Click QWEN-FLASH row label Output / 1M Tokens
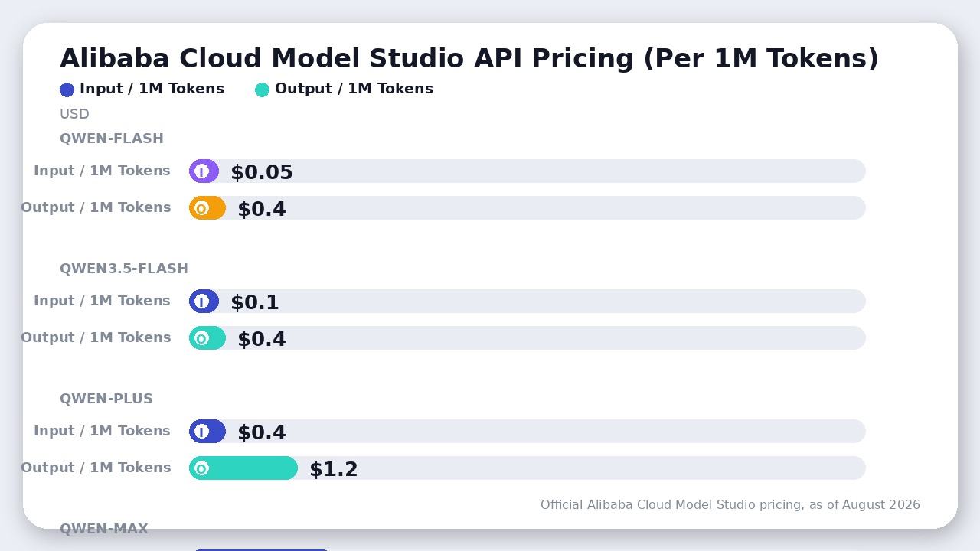 96,207
